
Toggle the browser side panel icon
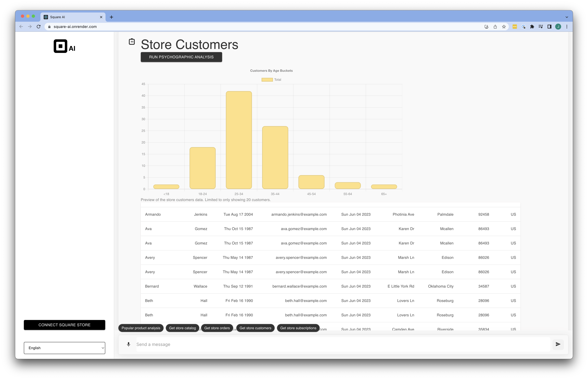(x=549, y=27)
